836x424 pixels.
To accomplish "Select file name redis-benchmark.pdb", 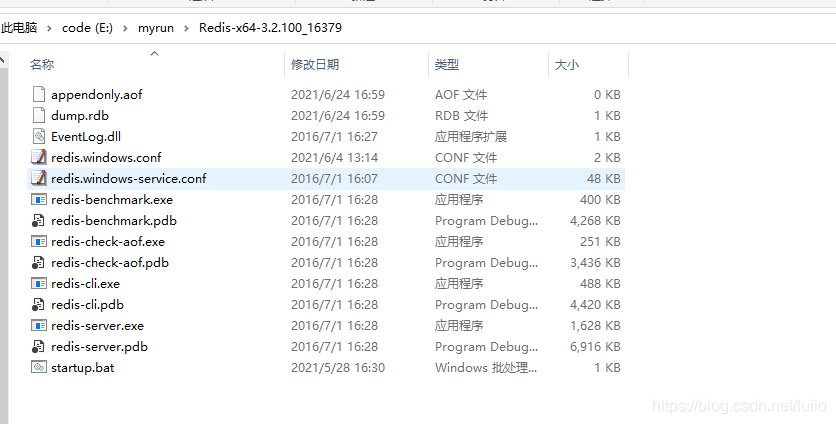I will tap(114, 220).
